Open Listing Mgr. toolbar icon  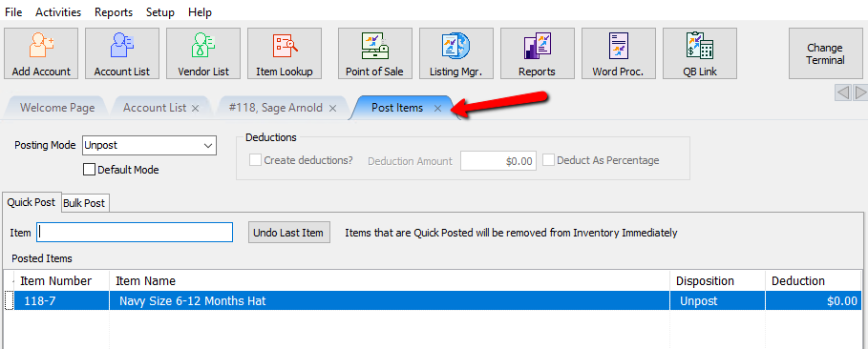456,53
